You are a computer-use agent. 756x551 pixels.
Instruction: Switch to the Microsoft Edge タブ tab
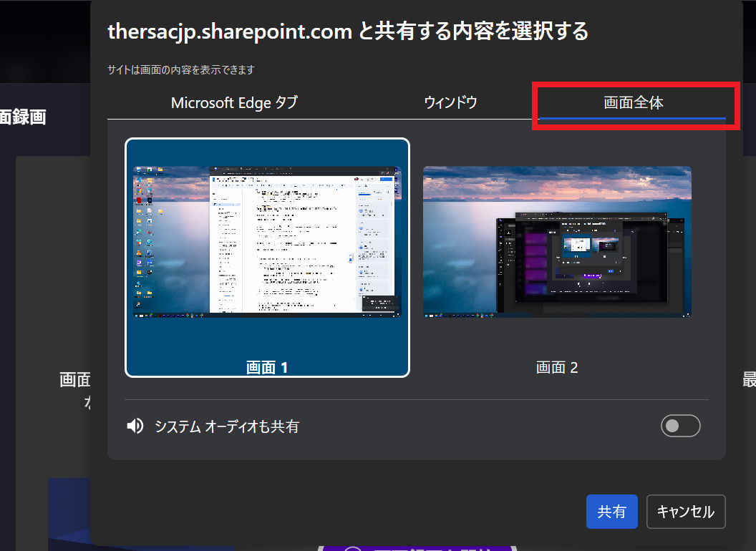[x=234, y=102]
